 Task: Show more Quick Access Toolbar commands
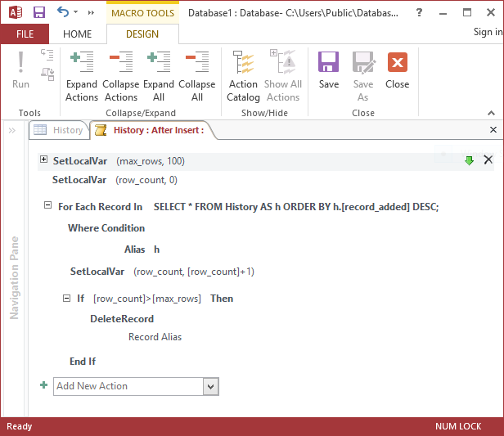91,12
